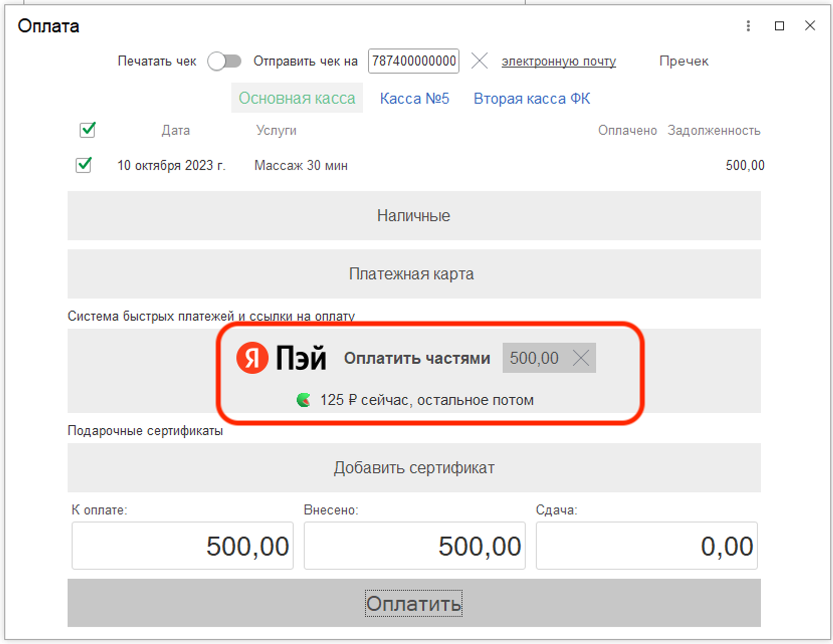Click the 125 ₽ сейчас, остальное потом text
The height and width of the screenshot is (644, 833).
pyautogui.click(x=427, y=400)
